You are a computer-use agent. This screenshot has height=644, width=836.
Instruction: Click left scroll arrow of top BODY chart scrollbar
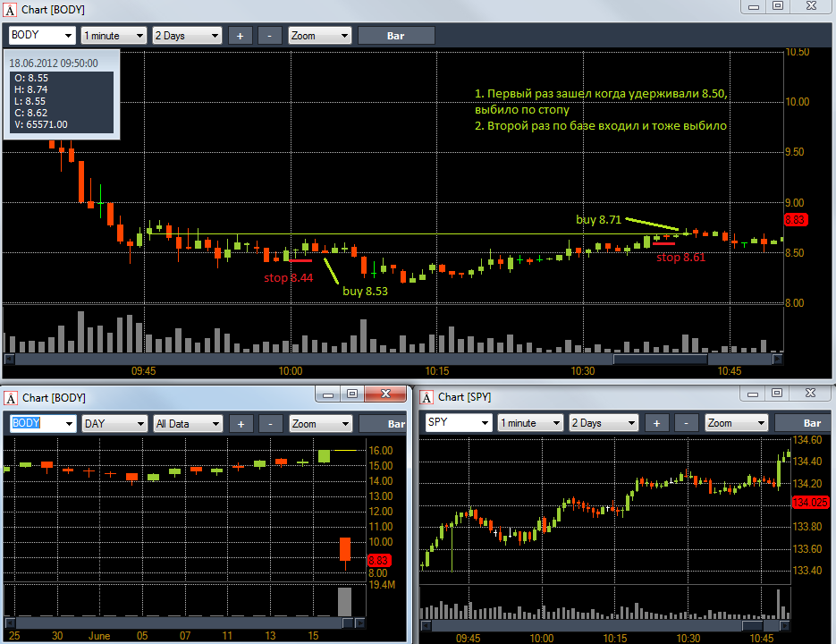point(9,359)
